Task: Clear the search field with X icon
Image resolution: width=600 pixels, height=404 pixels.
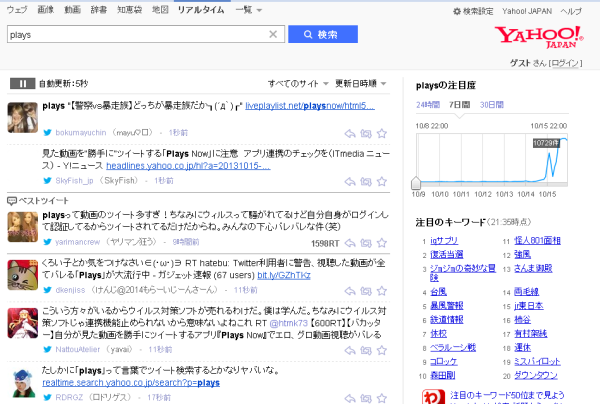Action: click(x=273, y=34)
